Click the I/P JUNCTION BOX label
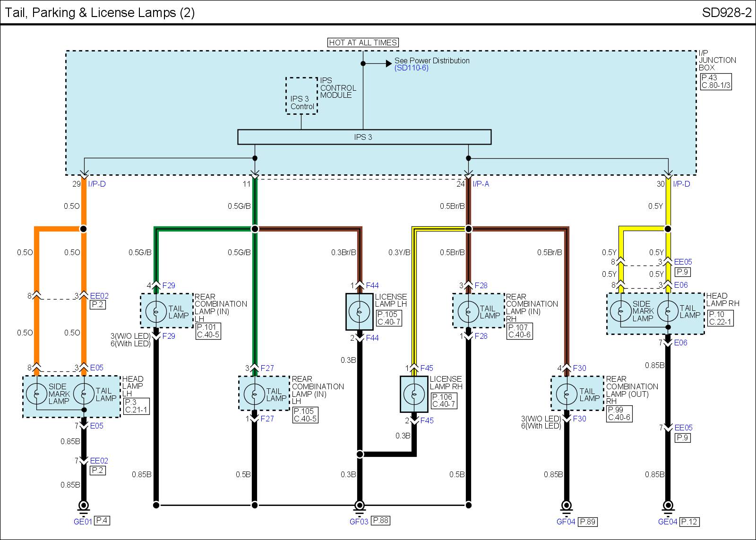This screenshot has width=756, height=540. (x=717, y=60)
